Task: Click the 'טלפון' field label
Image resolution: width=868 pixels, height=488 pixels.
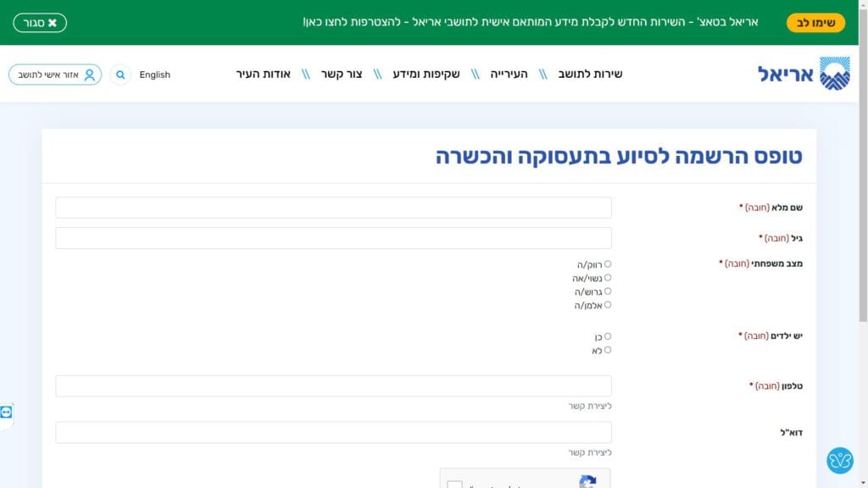Action: (x=793, y=386)
